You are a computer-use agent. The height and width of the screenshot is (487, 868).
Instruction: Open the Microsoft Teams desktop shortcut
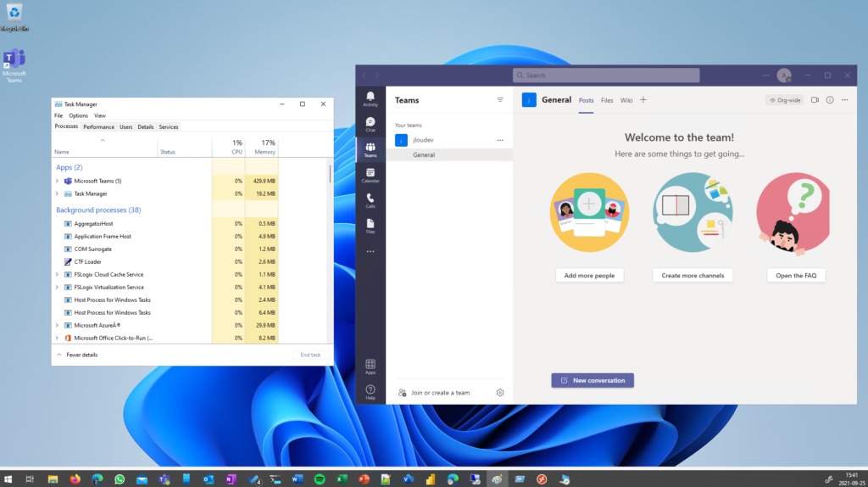point(14,66)
